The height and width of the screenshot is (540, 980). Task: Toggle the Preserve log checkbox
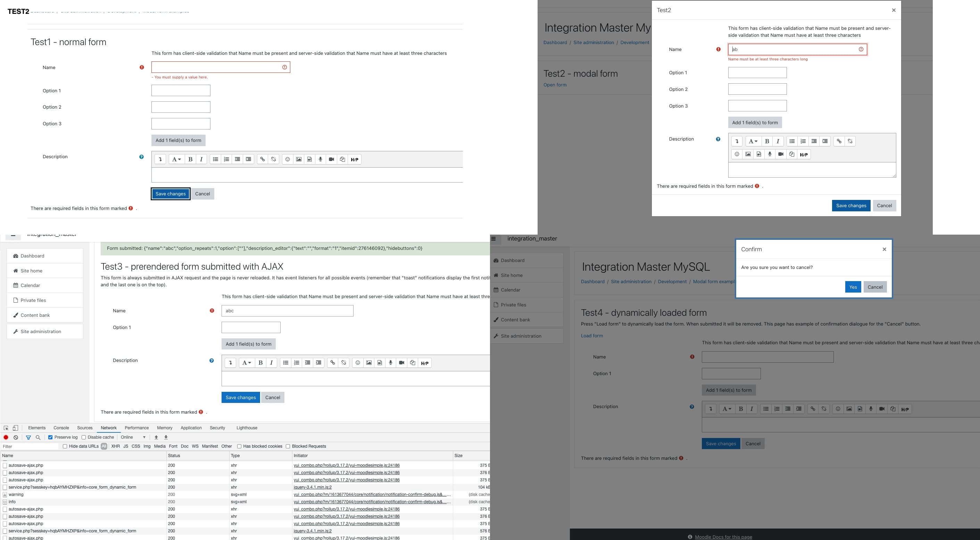50,437
